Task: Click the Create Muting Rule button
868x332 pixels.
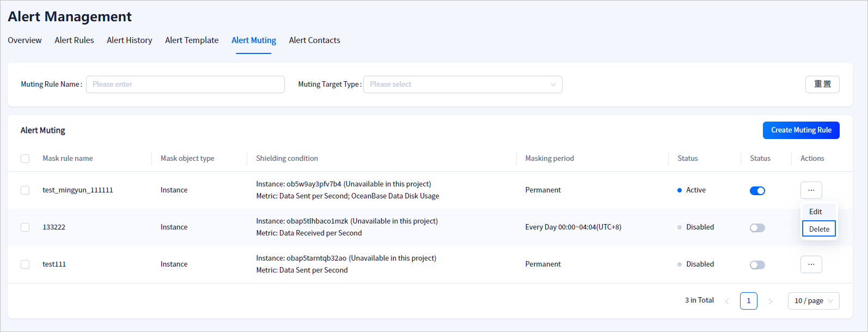Action: (x=800, y=130)
